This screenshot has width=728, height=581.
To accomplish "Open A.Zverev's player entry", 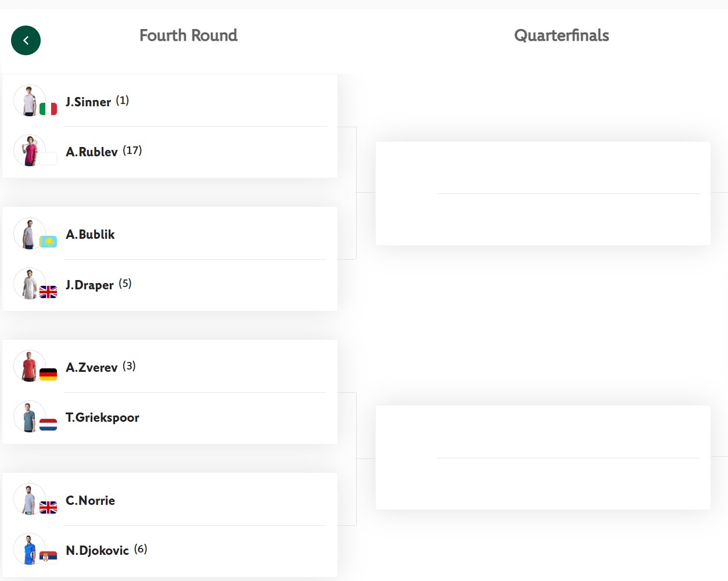I will pos(92,367).
